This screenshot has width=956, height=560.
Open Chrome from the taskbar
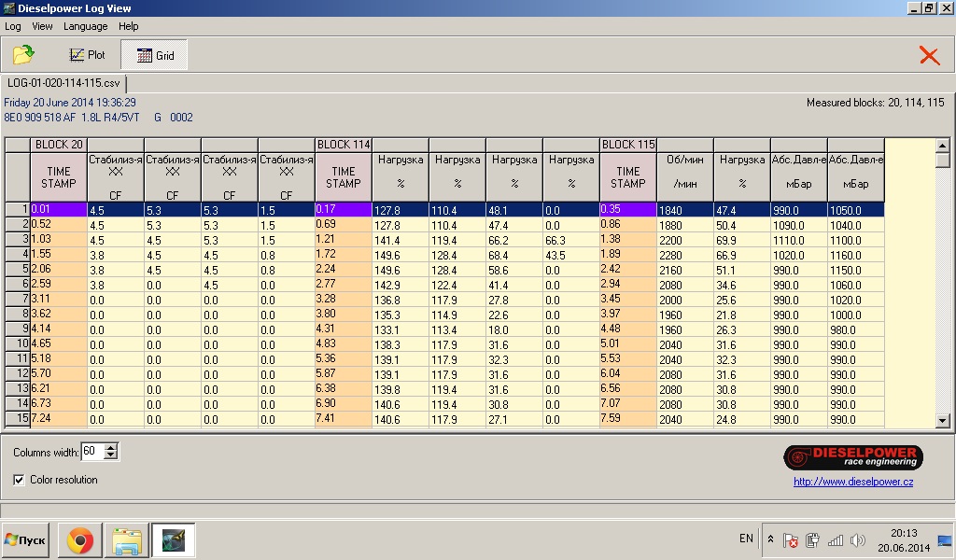(79, 540)
